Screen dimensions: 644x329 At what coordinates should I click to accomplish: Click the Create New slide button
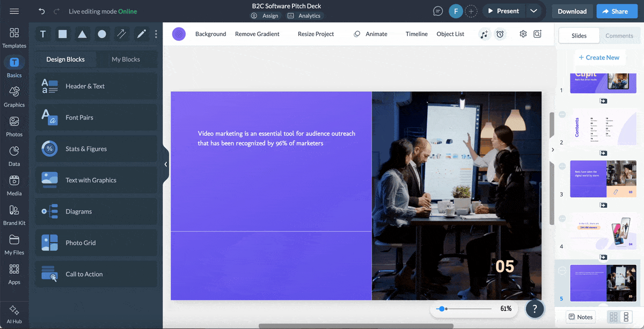(599, 57)
